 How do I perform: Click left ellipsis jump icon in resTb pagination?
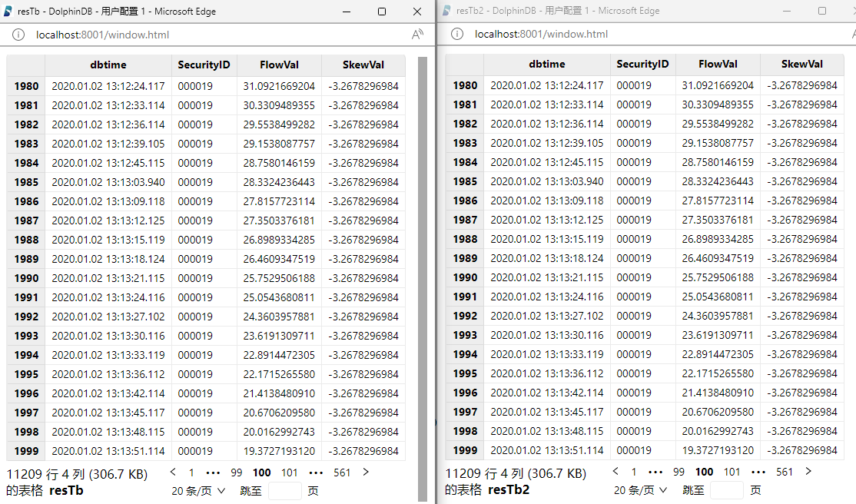pyautogui.click(x=213, y=472)
